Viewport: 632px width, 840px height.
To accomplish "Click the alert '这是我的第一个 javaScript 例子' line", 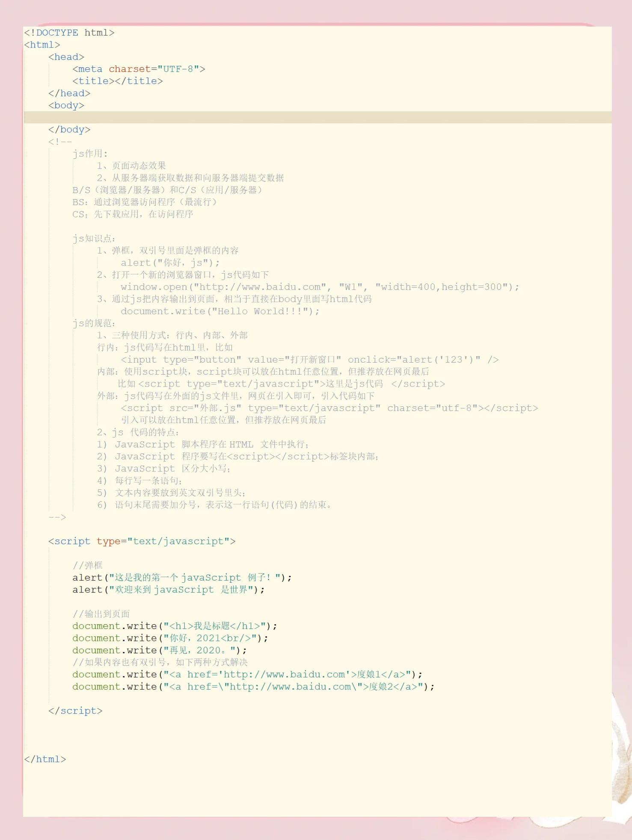I will click(182, 578).
